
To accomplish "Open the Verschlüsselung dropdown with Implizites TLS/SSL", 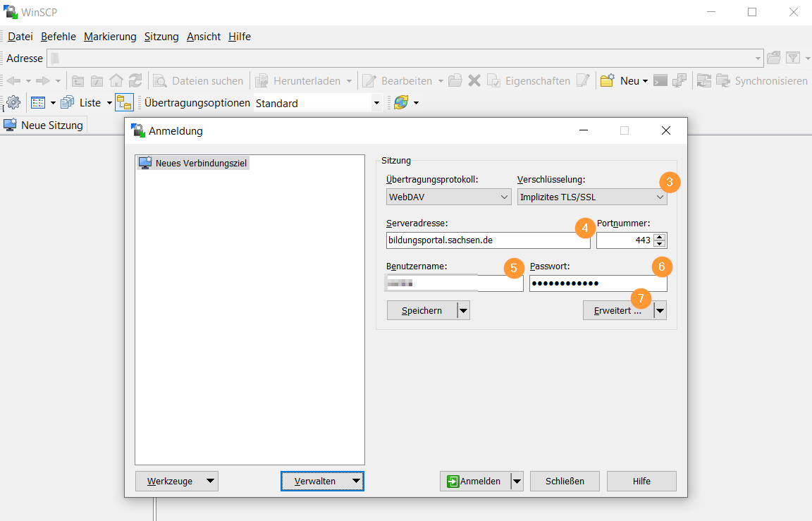I will tap(591, 197).
